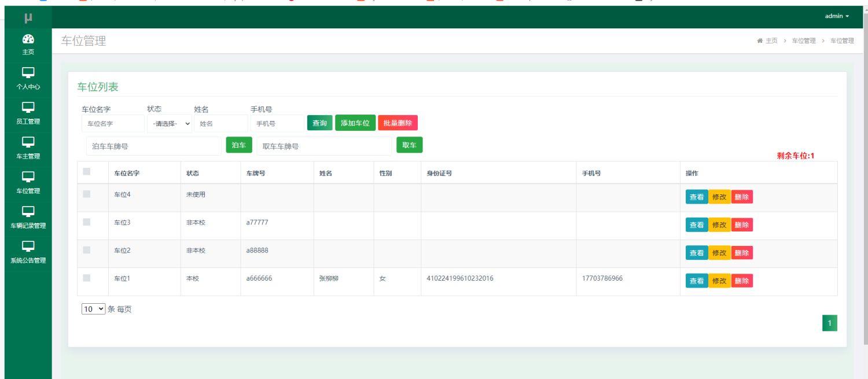Screen dimensions: 868x379
Task: Toggle the select-all checkbox in table header
Action: [87, 171]
